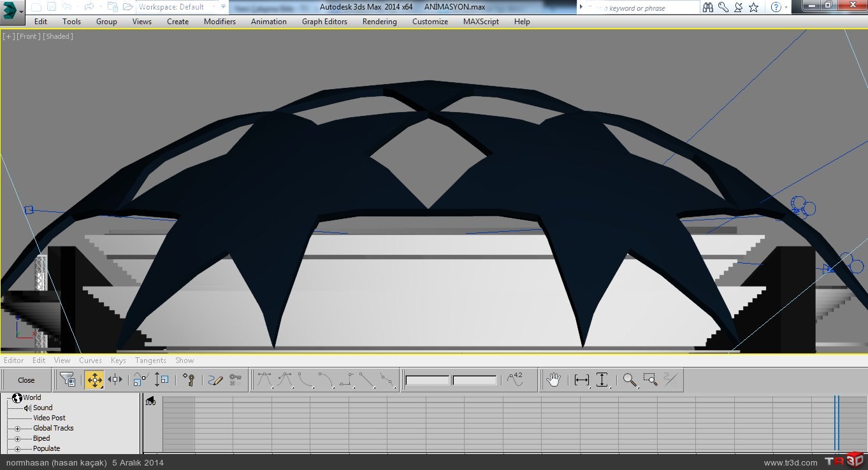
Task: Set tangents to Custom
Action: click(x=286, y=380)
